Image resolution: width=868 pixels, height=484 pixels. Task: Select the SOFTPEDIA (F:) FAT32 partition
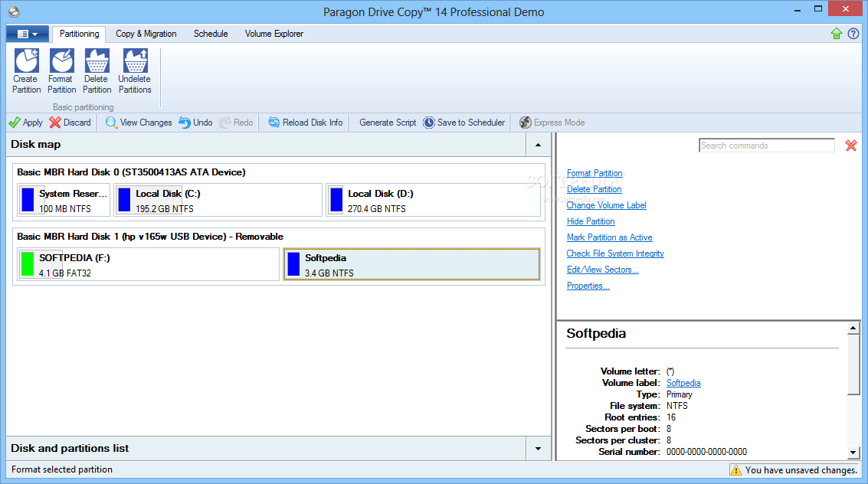pyautogui.click(x=149, y=264)
